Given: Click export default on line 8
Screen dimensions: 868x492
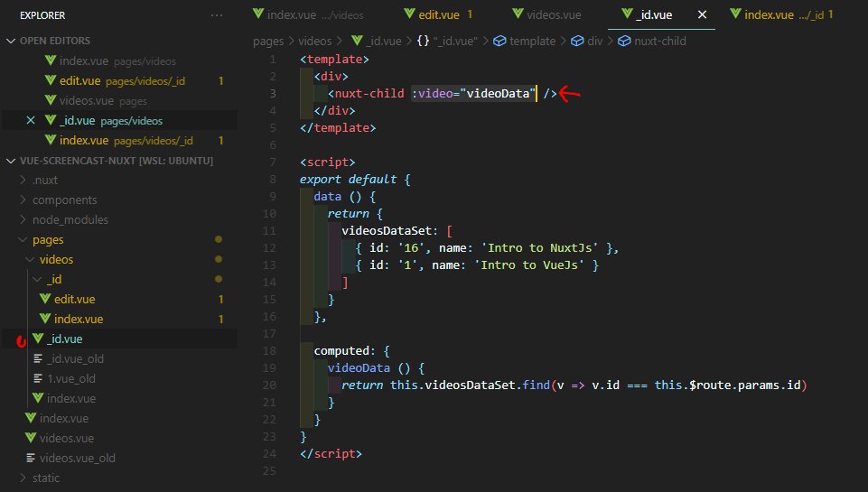Looking at the screenshot, I should [349, 180].
